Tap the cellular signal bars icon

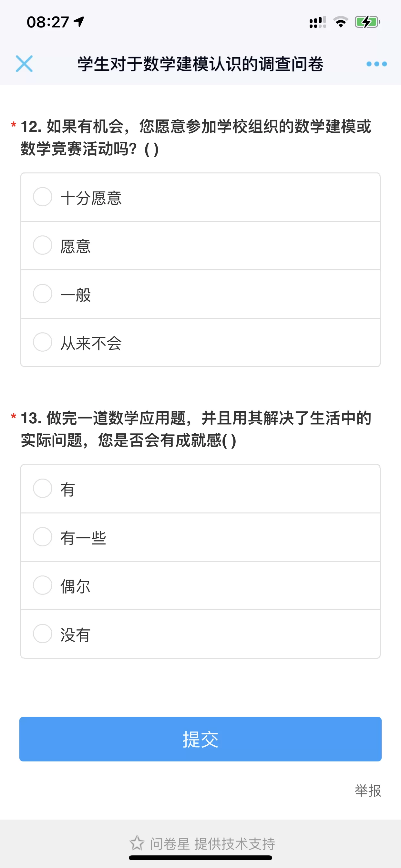[x=317, y=22]
